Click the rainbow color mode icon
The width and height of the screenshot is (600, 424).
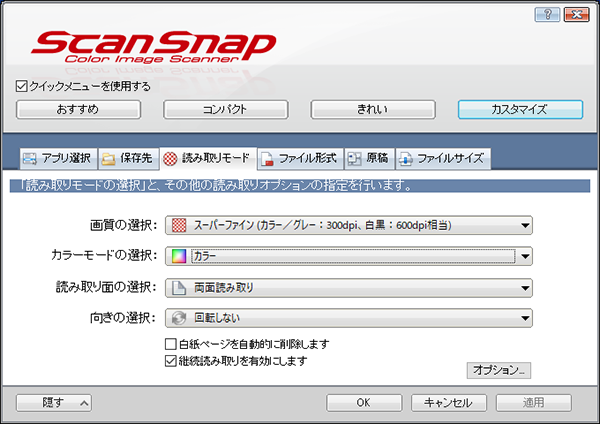(x=179, y=256)
